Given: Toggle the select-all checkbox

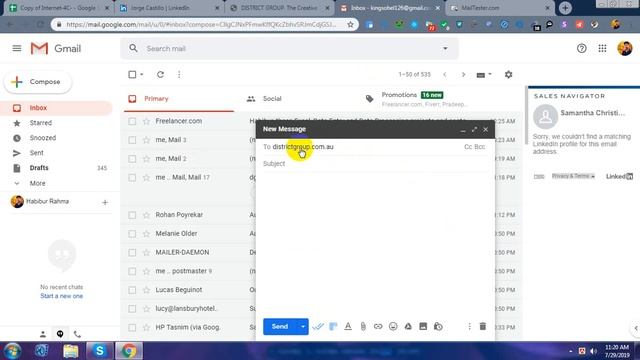Looking at the screenshot, I should [x=132, y=75].
